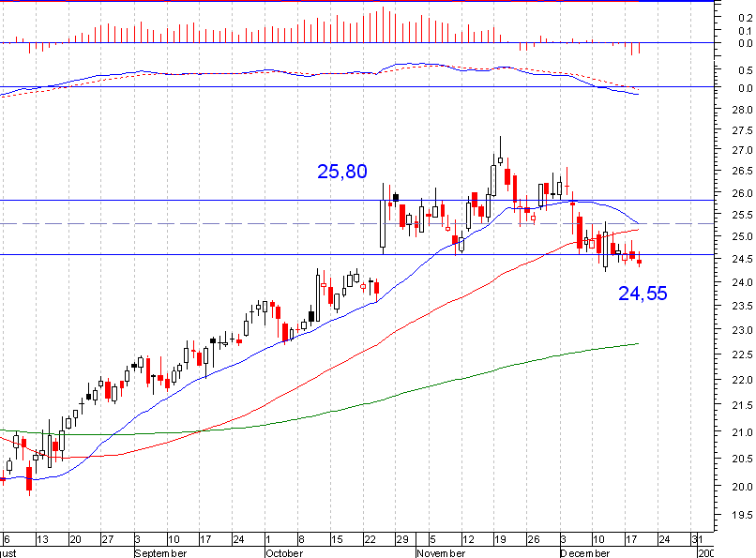Select the 26.0 price axis label

pos(743,193)
